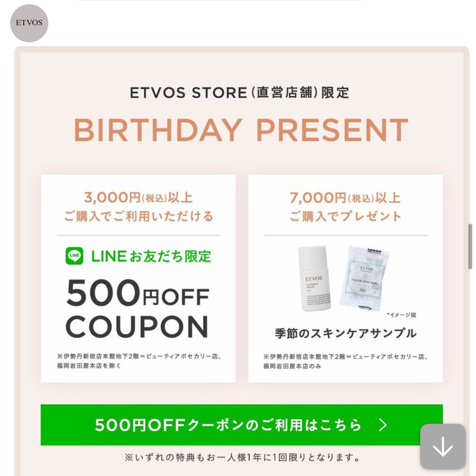Viewport: 476px width, 476px height.
Task: Tap the ETVOS profile avatar
Action: 29,23
